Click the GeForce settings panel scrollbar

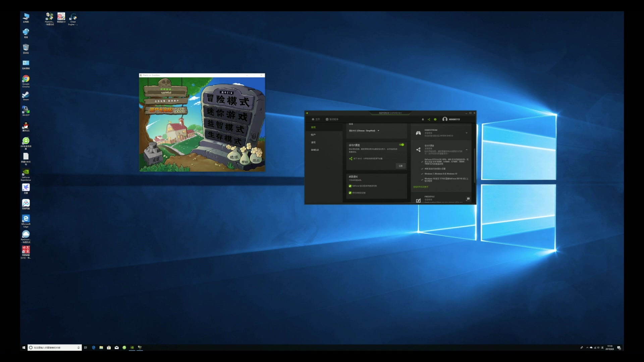(474, 166)
